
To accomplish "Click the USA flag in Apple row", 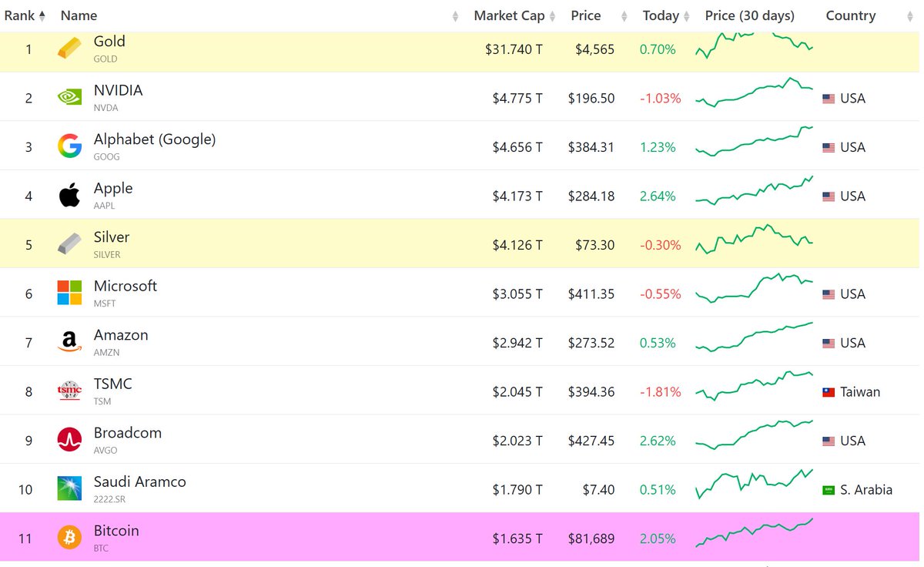I will pyautogui.click(x=829, y=196).
